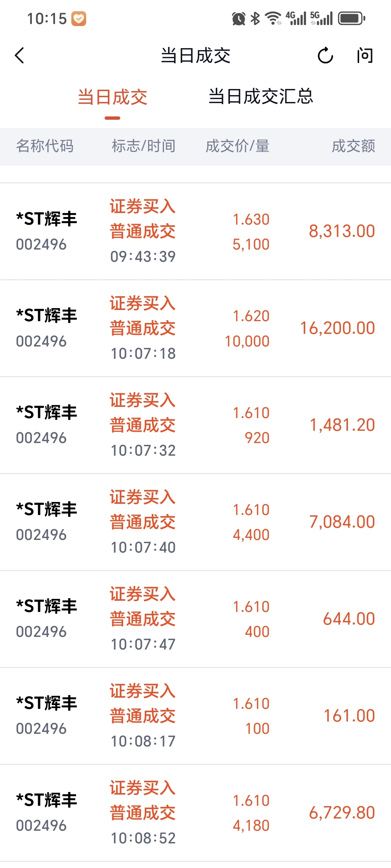Tap the alarm clock status icon
The height and width of the screenshot is (868, 391).
[x=239, y=18]
